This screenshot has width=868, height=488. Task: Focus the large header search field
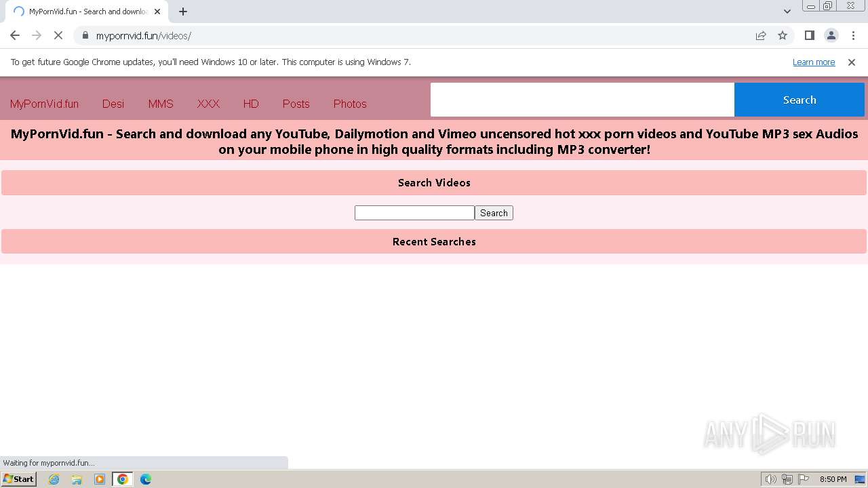click(x=583, y=100)
